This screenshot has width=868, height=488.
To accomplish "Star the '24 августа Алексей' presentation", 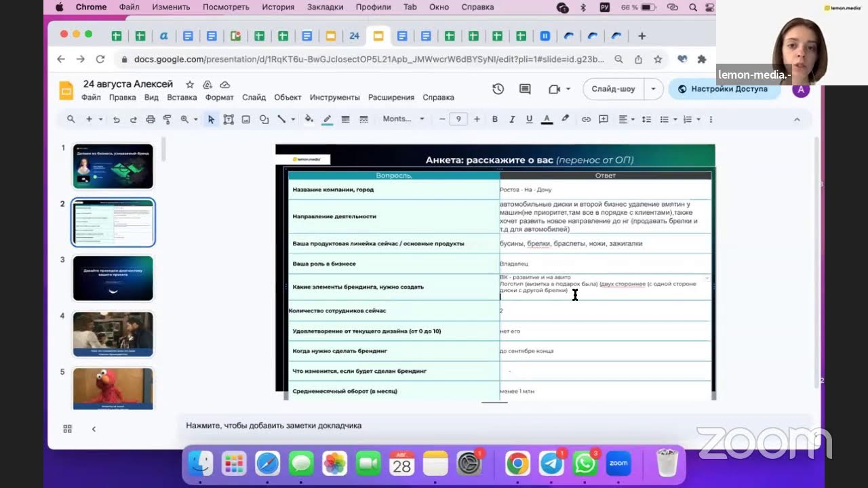I will pos(190,85).
